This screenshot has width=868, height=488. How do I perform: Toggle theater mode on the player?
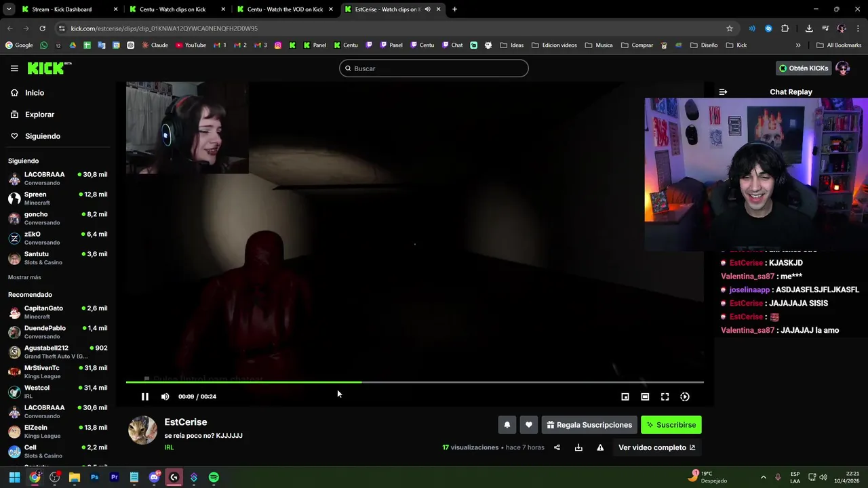645,396
